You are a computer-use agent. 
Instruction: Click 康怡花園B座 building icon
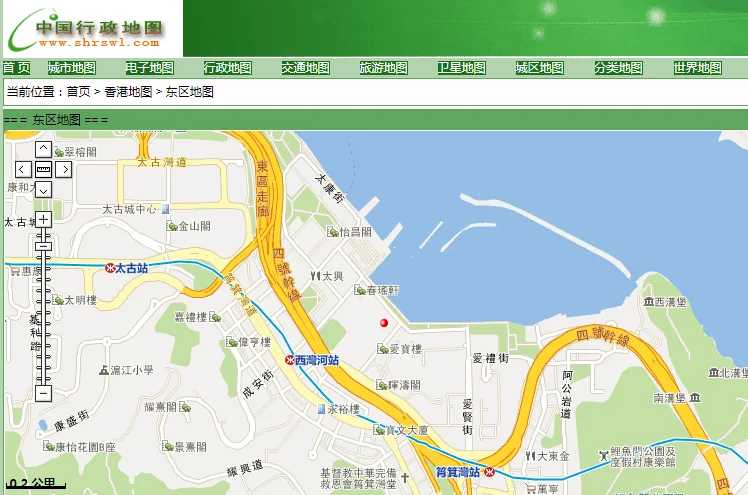[49, 447]
